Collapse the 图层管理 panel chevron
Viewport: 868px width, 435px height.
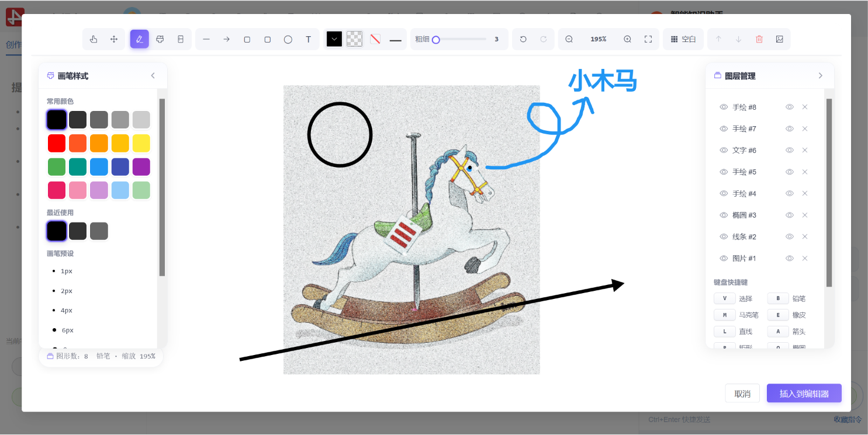click(820, 76)
